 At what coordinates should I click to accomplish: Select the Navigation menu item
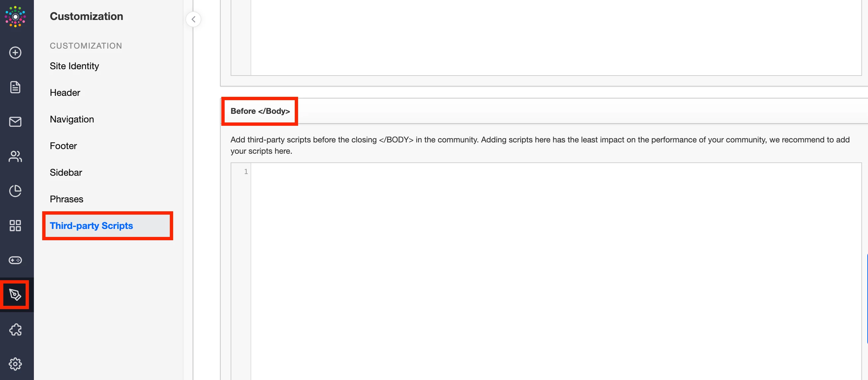pos(72,119)
